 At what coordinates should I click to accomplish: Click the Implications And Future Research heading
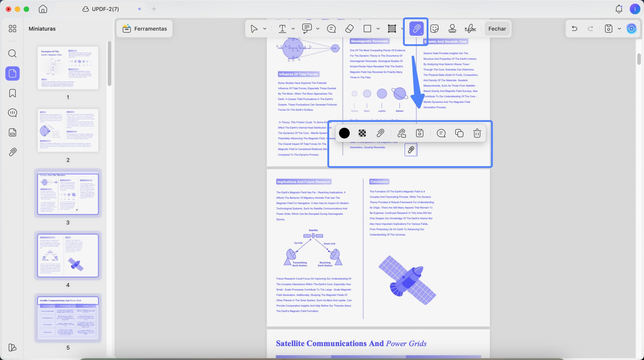point(303,182)
